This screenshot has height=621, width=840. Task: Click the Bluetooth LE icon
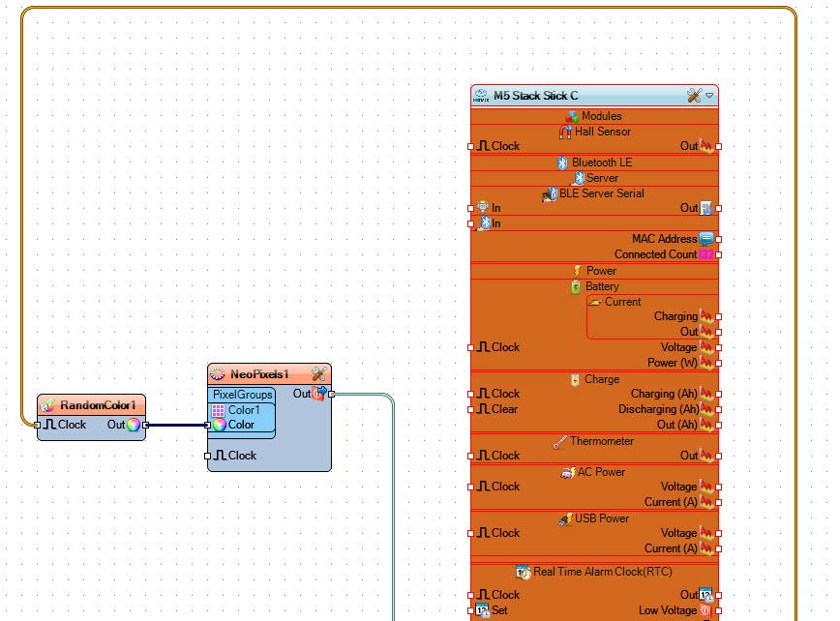click(561, 163)
